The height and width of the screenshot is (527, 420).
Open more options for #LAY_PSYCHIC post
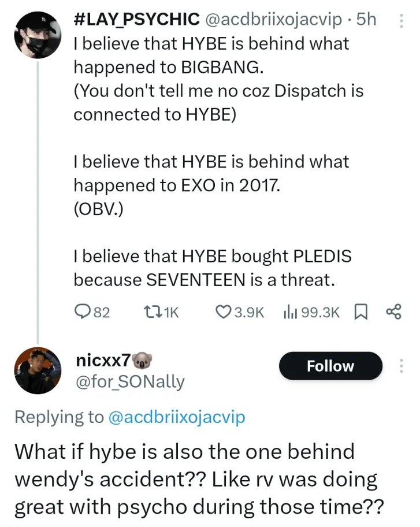click(402, 21)
